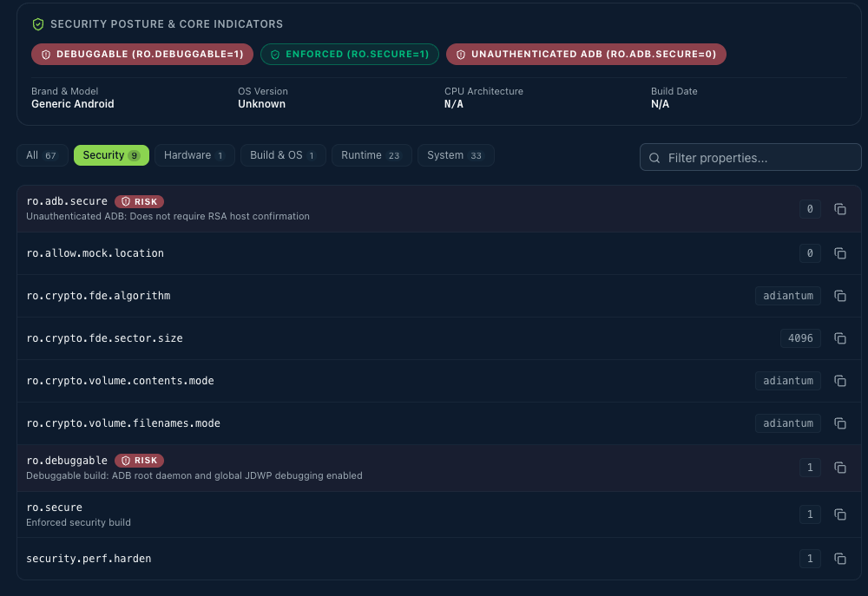
Task: Copy the ro.adb.secure property value
Action: pos(839,209)
